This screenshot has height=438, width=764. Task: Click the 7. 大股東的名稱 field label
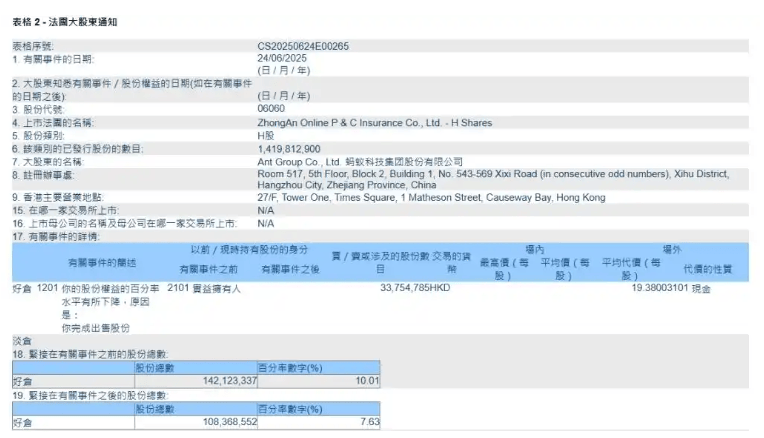point(48,162)
